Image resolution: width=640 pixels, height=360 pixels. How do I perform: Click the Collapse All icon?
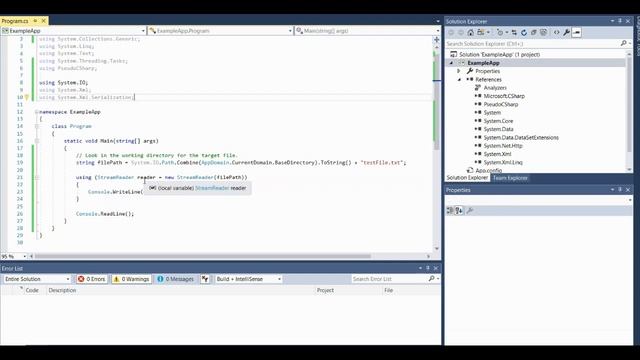533,33
